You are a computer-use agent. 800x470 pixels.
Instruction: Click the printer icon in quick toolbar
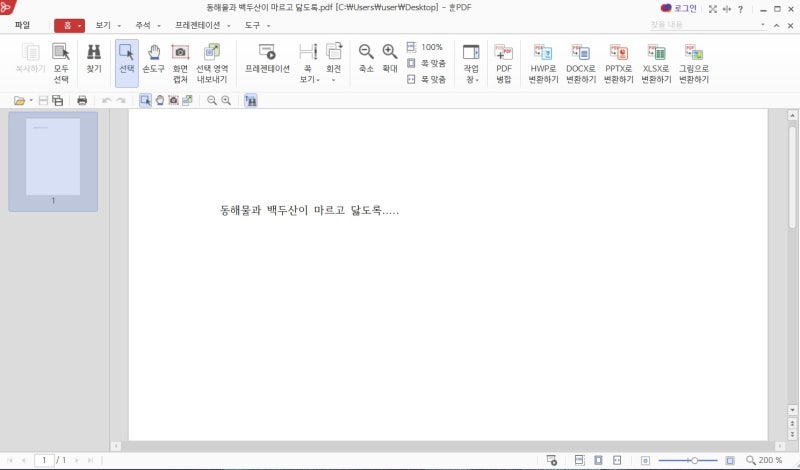tap(82, 101)
